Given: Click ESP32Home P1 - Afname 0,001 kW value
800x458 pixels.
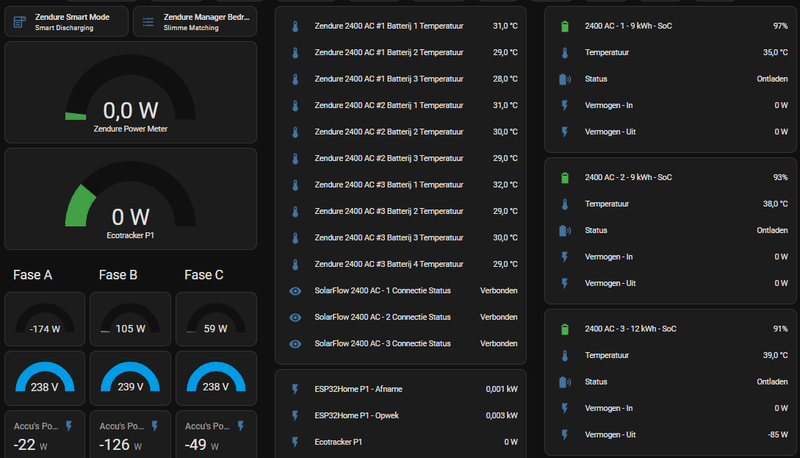Looking at the screenshot, I should tap(502, 389).
